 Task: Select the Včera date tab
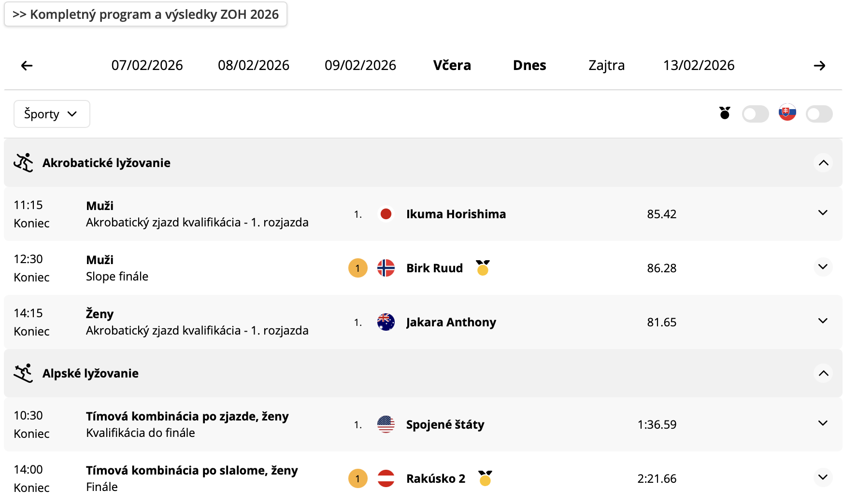(x=452, y=66)
